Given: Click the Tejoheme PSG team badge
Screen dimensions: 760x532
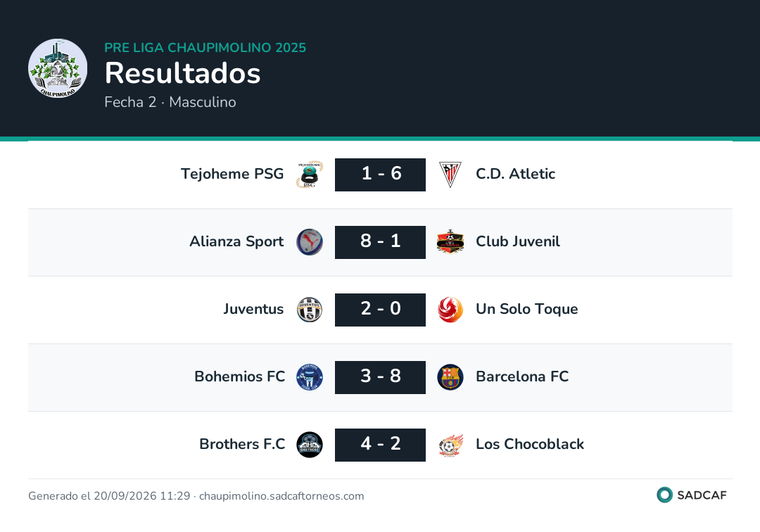Looking at the screenshot, I should pyautogui.click(x=310, y=175).
